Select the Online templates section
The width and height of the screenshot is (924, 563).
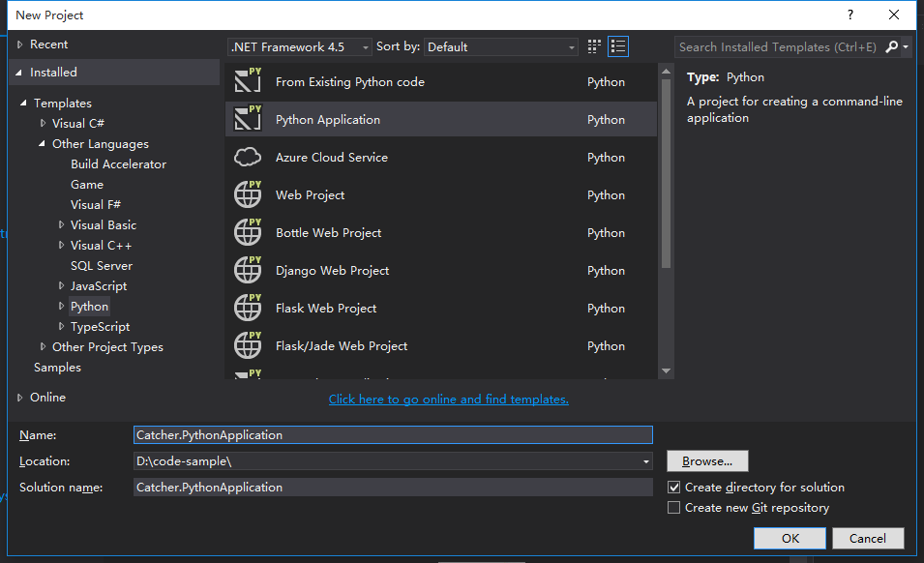coord(46,397)
